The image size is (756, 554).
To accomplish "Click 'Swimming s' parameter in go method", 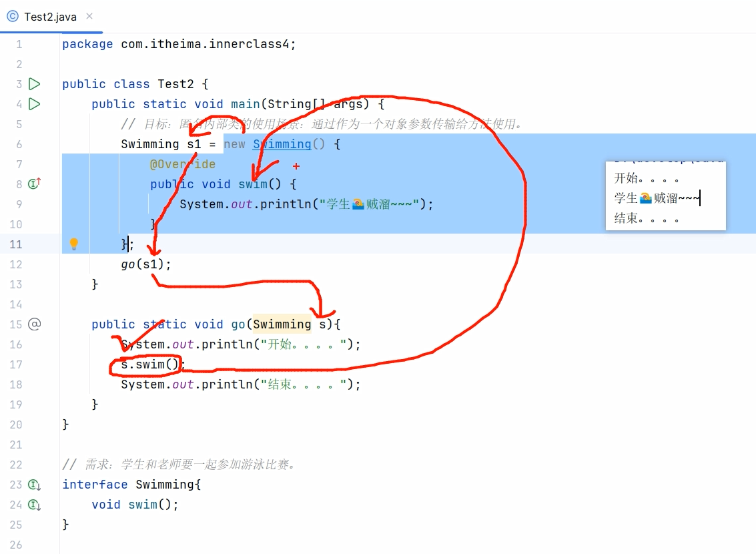I will click(x=290, y=324).
